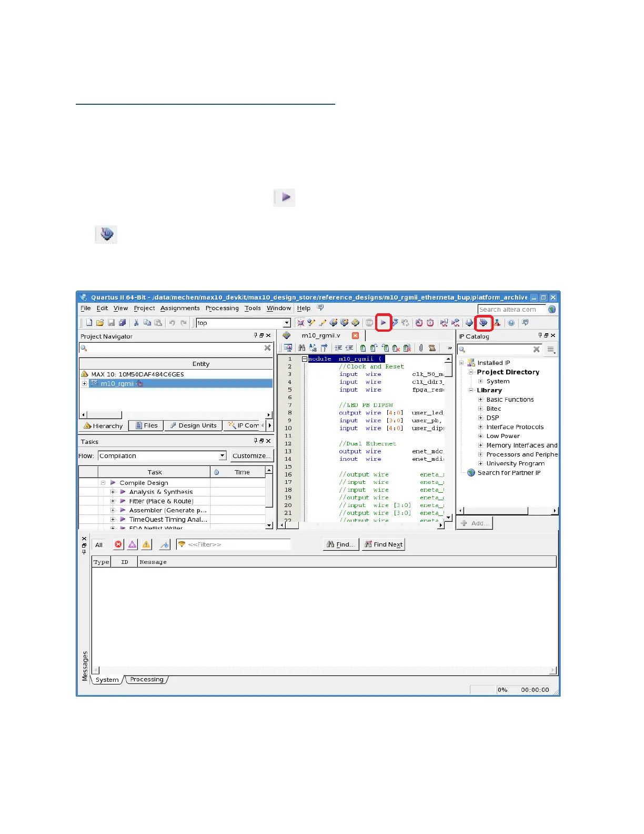Image resolution: width=644 pixels, height=834 pixels.
Task: Click the Add... button in IP Catalog
Action: [x=475, y=523]
